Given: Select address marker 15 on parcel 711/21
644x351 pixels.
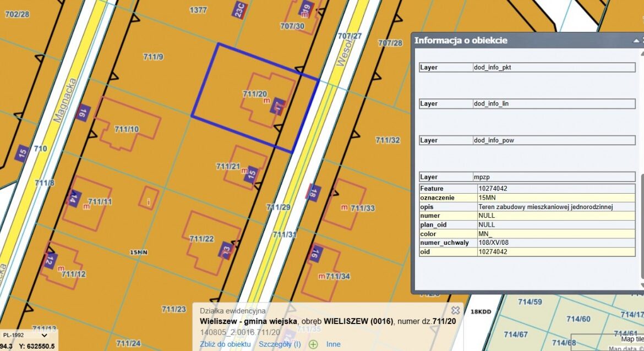Looking at the screenshot, I should pos(251,174).
